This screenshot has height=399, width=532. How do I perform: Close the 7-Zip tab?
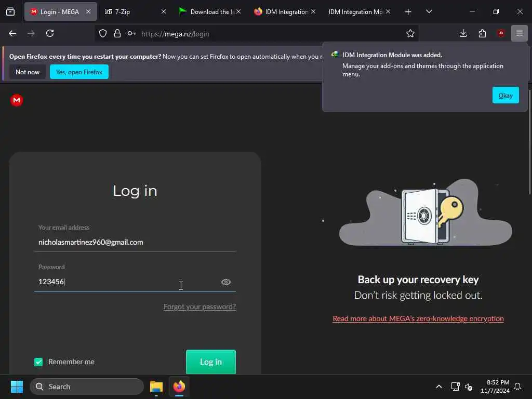point(164,11)
